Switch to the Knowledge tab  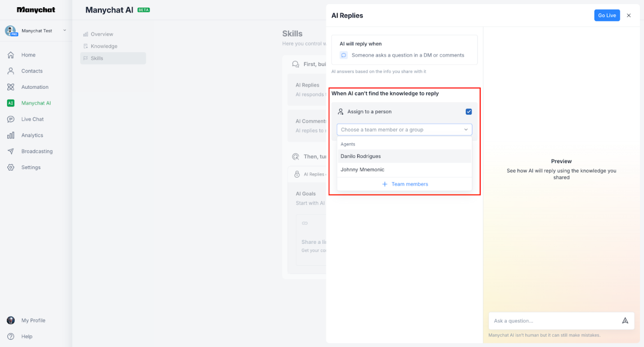104,46
